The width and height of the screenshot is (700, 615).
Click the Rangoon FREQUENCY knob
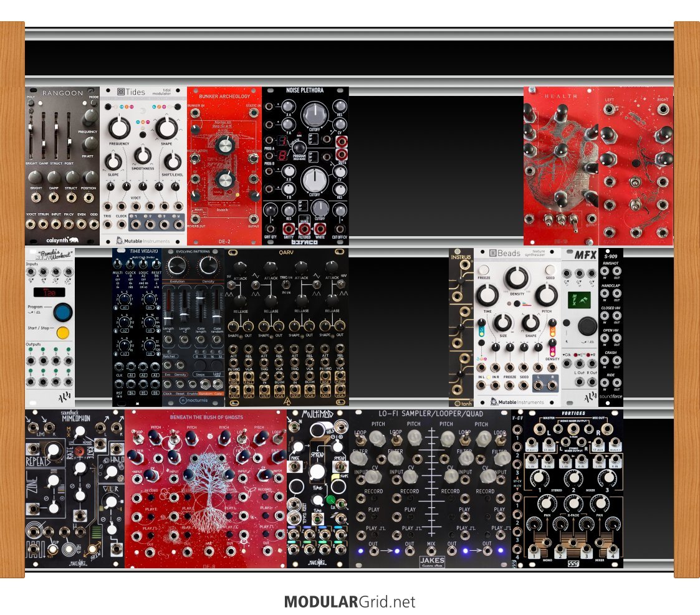coord(90,117)
